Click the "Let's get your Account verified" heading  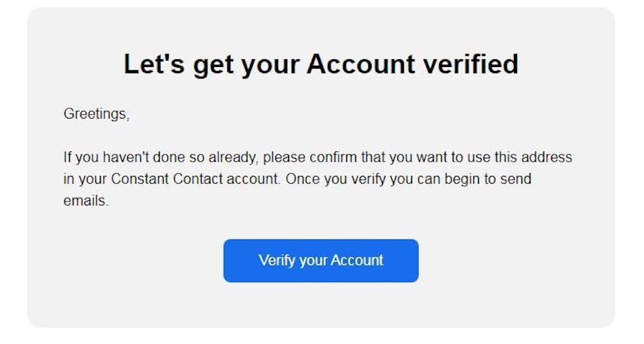(x=321, y=64)
